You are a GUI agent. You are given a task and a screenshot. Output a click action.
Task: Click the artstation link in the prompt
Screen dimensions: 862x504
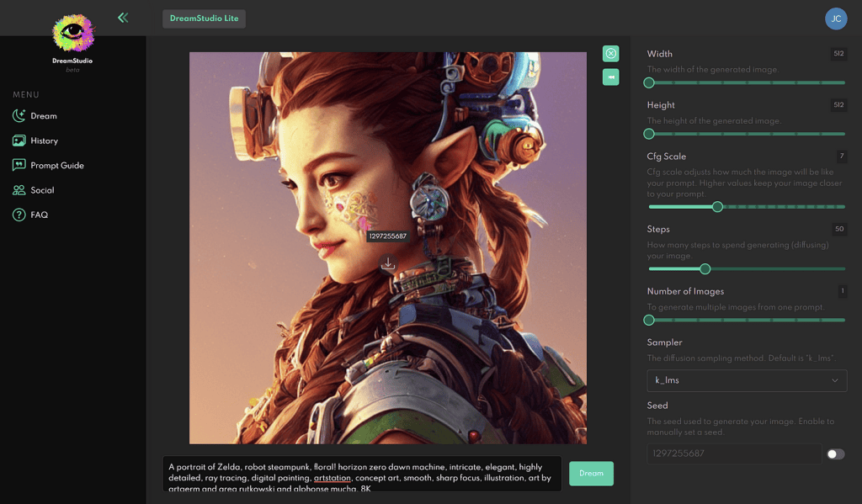[x=333, y=478]
